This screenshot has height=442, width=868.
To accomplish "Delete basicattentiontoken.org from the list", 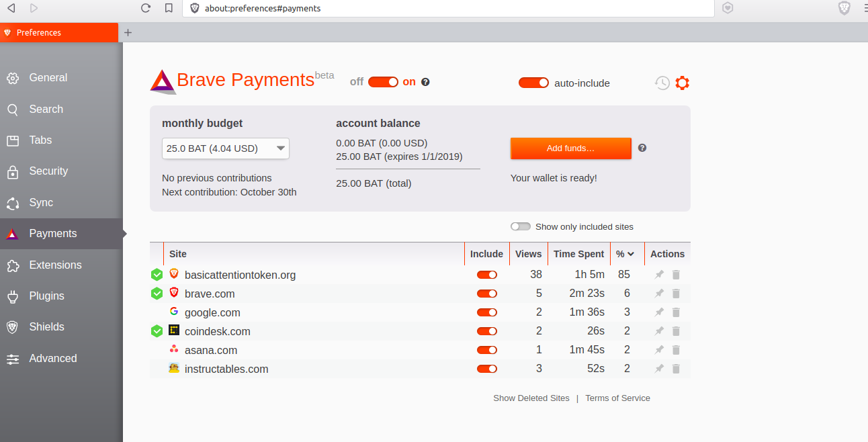I will [676, 275].
